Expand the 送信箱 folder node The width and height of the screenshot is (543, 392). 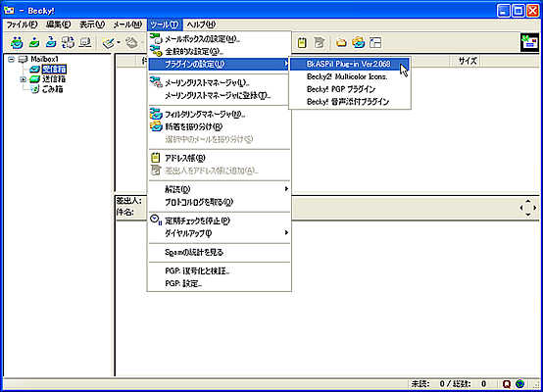[24, 79]
